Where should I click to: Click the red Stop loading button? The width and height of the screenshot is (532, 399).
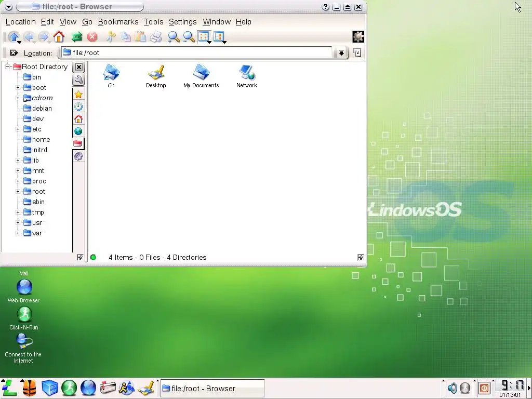[92, 37]
